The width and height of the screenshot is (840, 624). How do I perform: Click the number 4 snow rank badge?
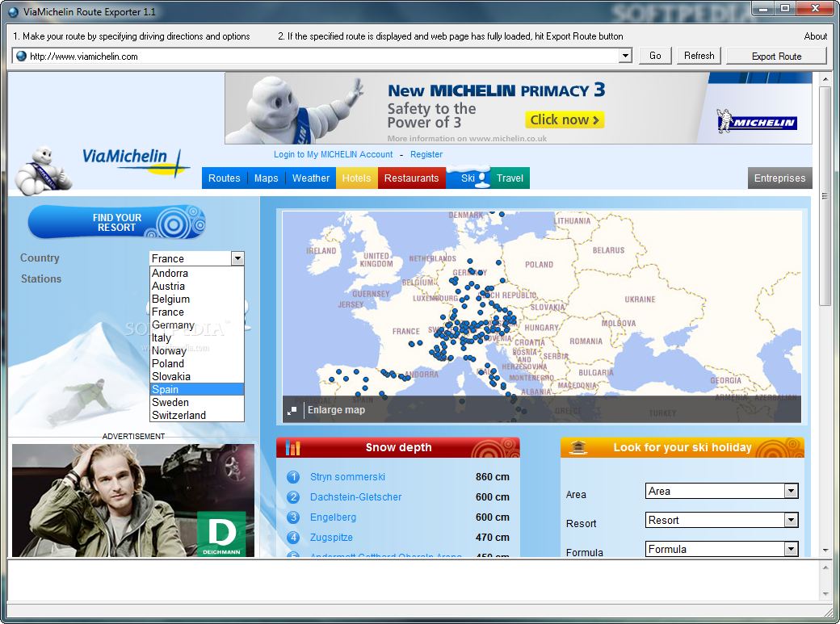point(293,538)
